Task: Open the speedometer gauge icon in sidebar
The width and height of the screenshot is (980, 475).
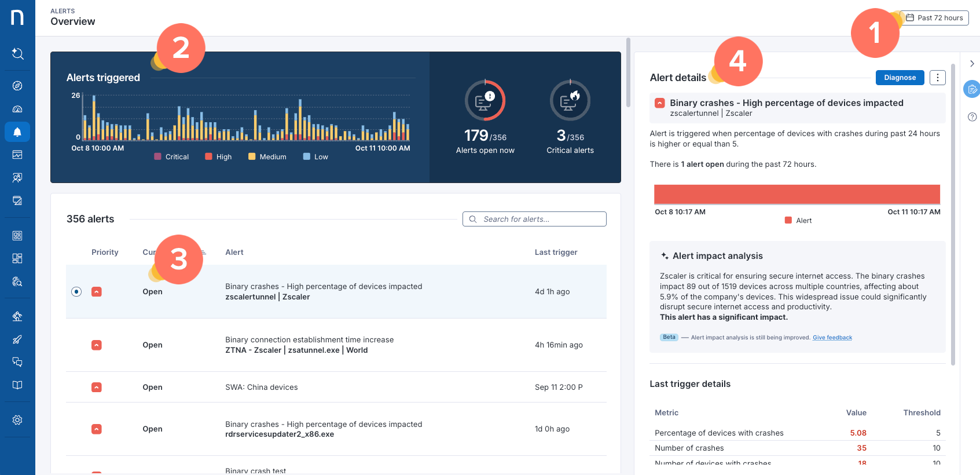Action: (17, 109)
